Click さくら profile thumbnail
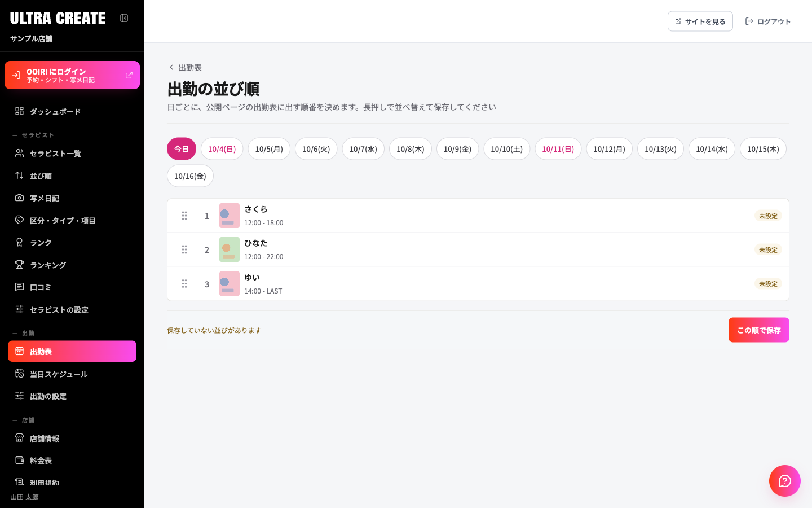Screen dimensions: 812x508 point(230,216)
